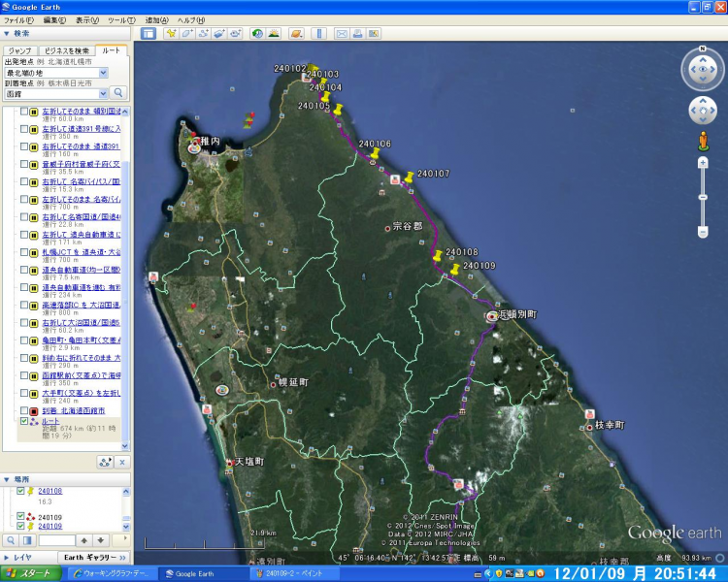The image size is (728, 582).
Task: Click the Street View pegman icon
Action: pos(703,141)
